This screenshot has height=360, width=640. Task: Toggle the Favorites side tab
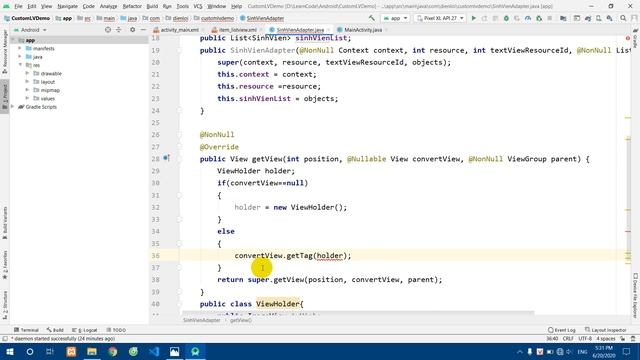tap(5, 265)
